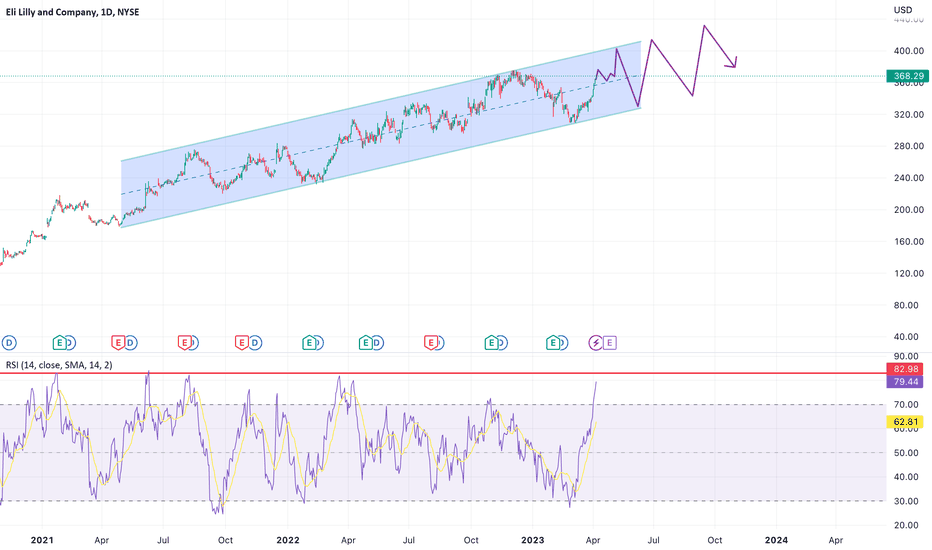Click the red 82.98 RSI line label
The height and width of the screenshot is (550, 932).
[x=905, y=369]
